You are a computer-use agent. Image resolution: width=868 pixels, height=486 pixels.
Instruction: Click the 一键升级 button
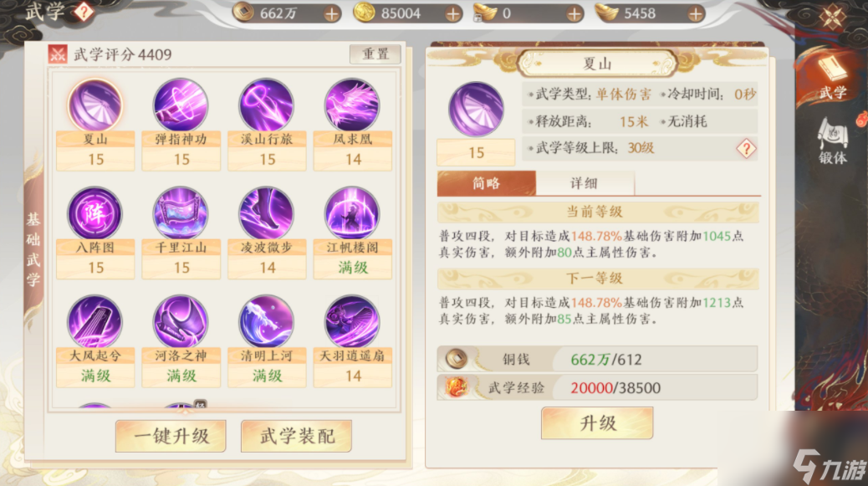(x=171, y=436)
